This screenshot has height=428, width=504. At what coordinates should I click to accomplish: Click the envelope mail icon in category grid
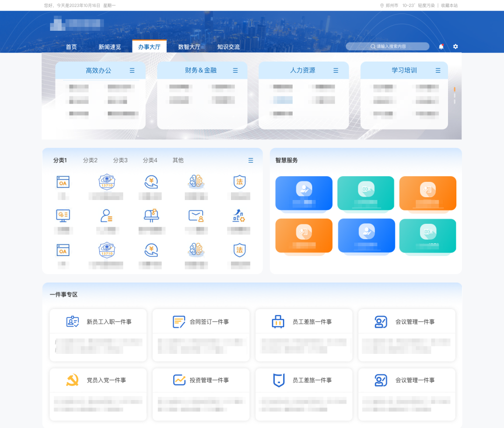point(196,215)
